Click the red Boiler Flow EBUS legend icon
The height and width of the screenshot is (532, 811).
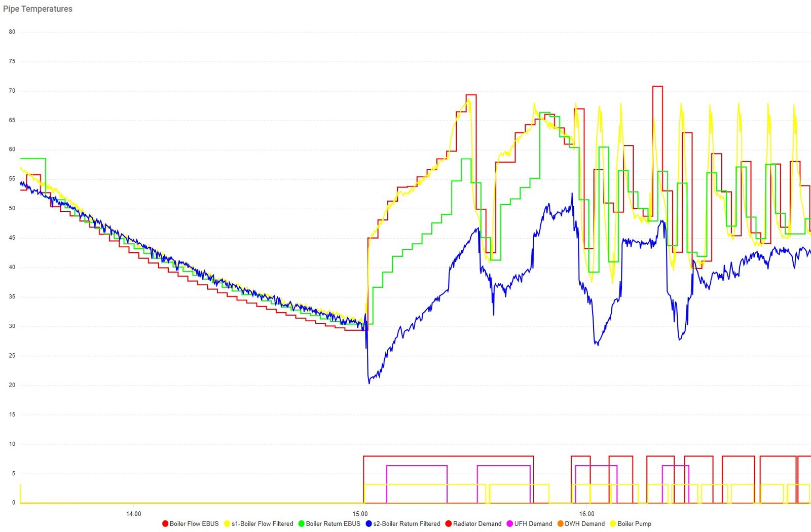165,524
